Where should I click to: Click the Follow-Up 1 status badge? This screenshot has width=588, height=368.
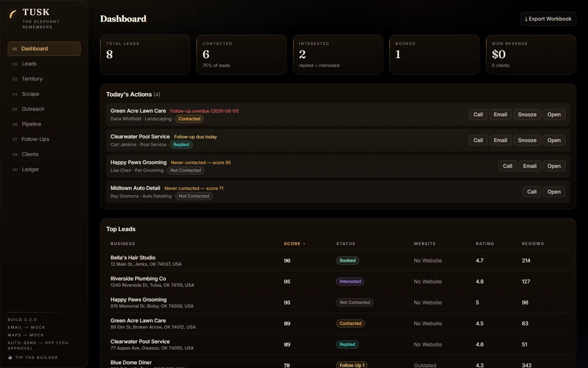click(352, 365)
